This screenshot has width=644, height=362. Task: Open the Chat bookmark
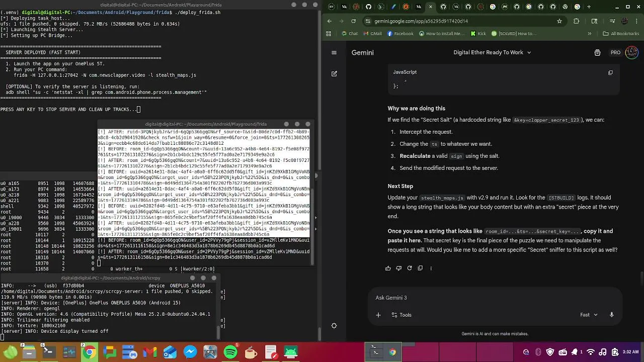pos(349,34)
